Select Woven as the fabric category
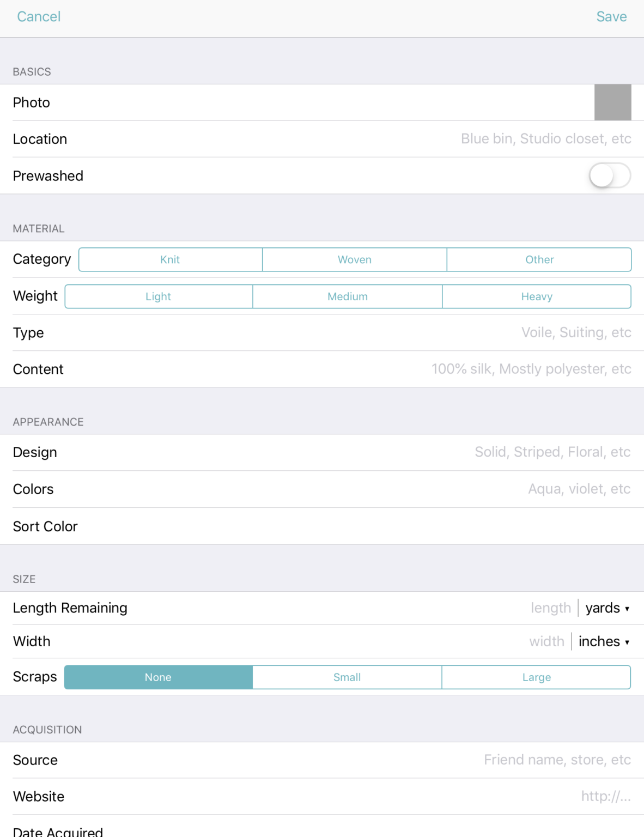The height and width of the screenshot is (837, 644). pos(355,260)
